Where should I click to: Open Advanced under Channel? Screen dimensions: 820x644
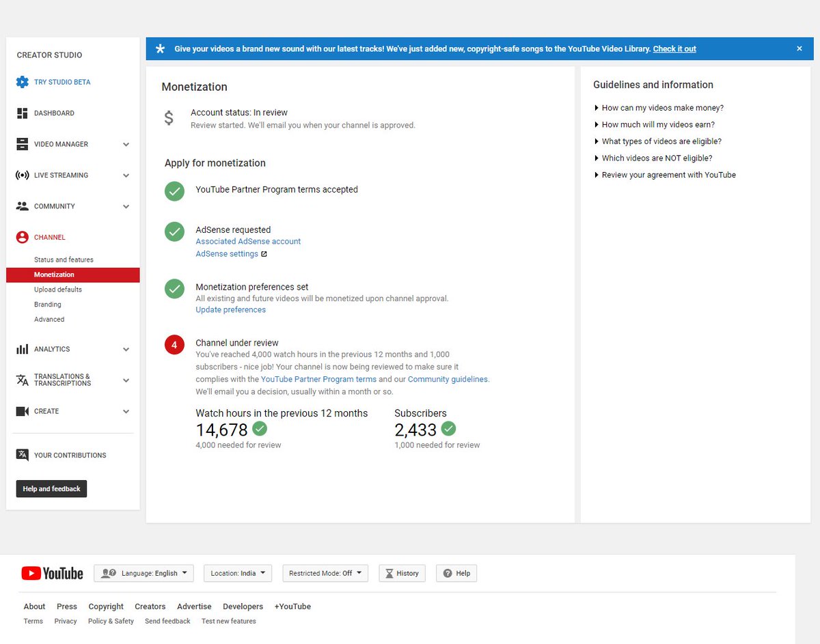(x=49, y=320)
